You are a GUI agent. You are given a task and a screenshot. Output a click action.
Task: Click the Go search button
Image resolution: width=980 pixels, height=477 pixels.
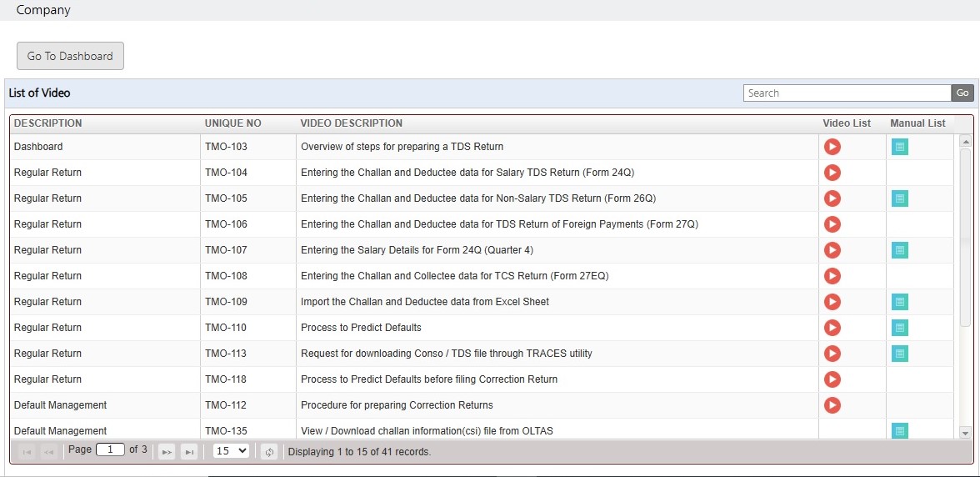coord(962,93)
